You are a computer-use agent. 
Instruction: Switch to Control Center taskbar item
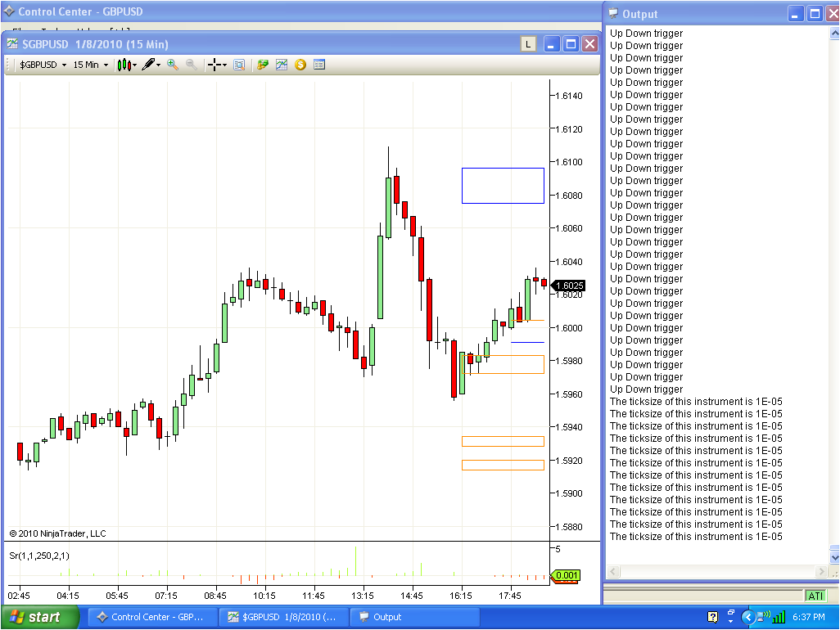[x=152, y=617]
